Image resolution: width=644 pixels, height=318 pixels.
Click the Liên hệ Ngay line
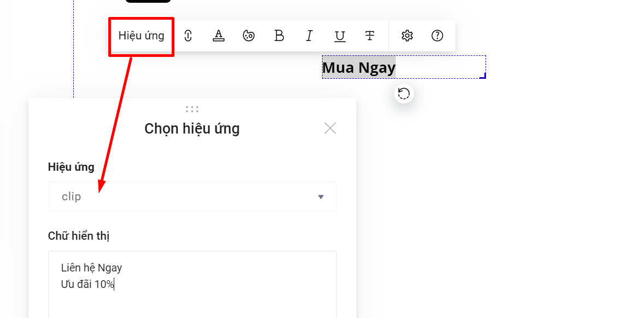click(92, 268)
